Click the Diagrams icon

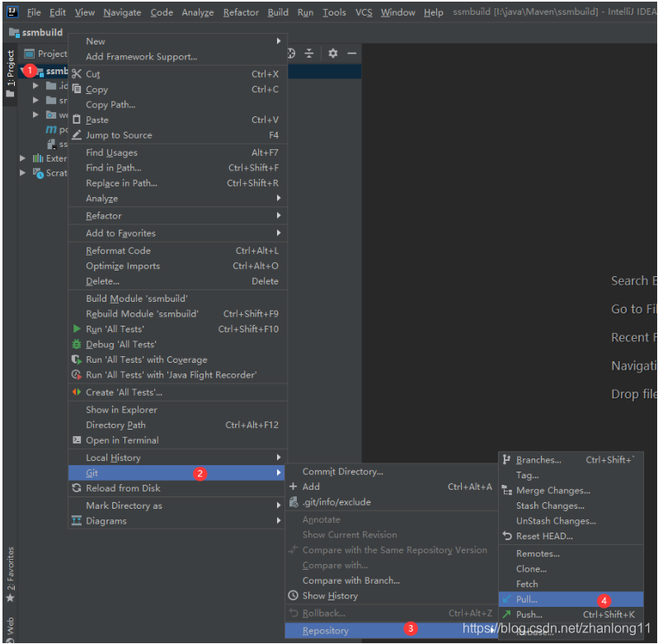[x=77, y=520]
